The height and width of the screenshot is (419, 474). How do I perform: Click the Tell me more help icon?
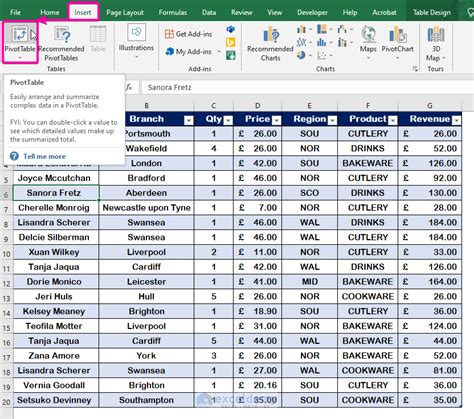coord(14,156)
